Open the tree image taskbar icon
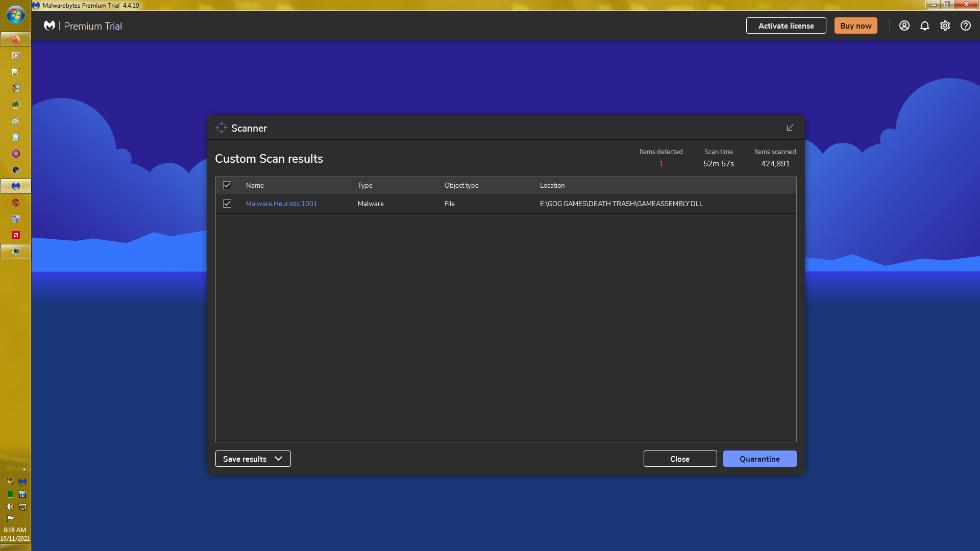Screen dimensions: 980x551 point(16,105)
